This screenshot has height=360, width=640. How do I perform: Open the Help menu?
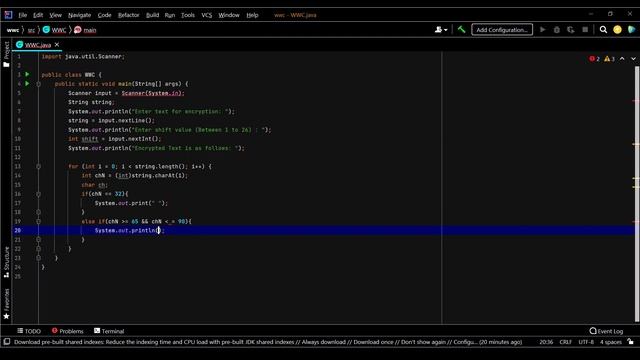pyautogui.click(x=252, y=15)
